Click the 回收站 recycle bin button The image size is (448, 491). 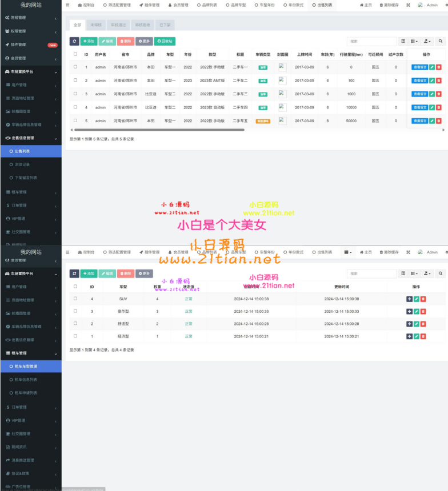click(x=165, y=41)
